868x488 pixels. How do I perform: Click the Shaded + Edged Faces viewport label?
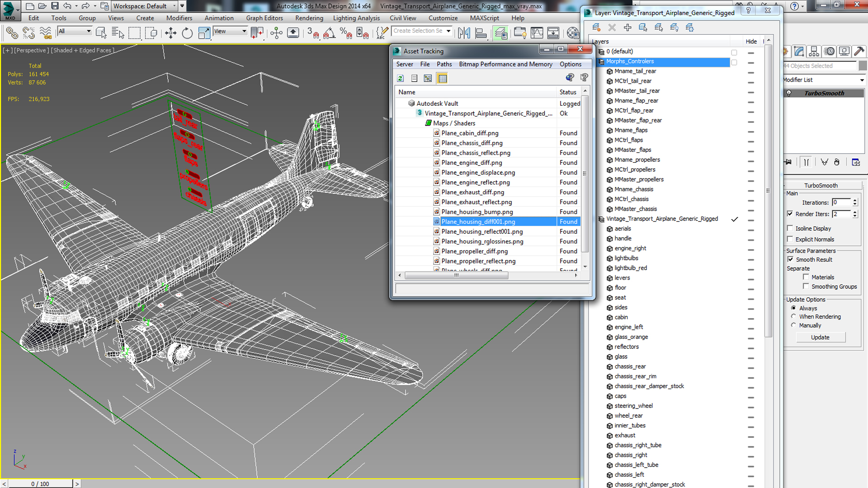[x=82, y=50]
